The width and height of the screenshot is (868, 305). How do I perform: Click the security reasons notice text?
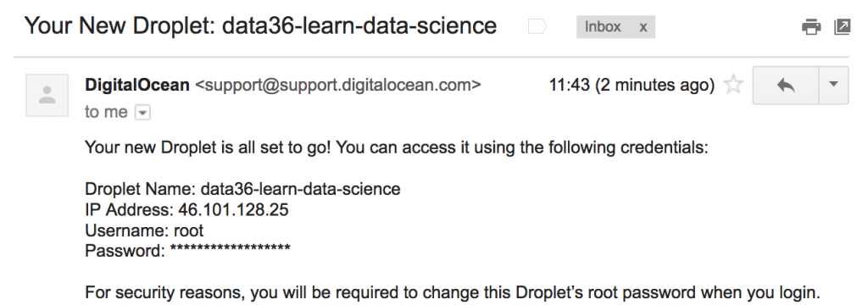452,292
